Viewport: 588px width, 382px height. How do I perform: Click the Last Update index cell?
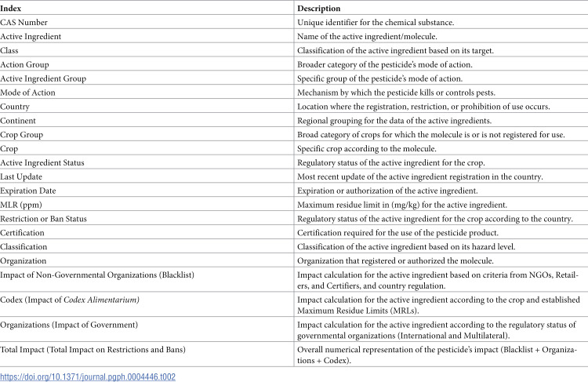pyautogui.click(x=21, y=176)
